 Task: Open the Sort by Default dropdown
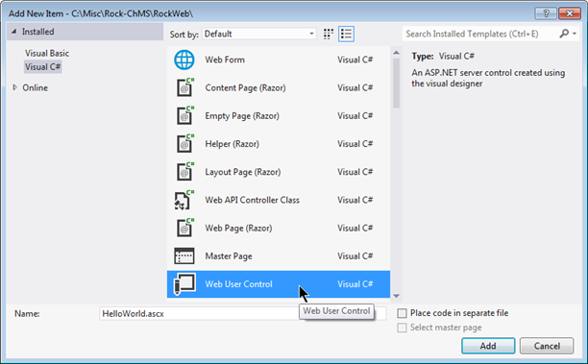tap(259, 34)
